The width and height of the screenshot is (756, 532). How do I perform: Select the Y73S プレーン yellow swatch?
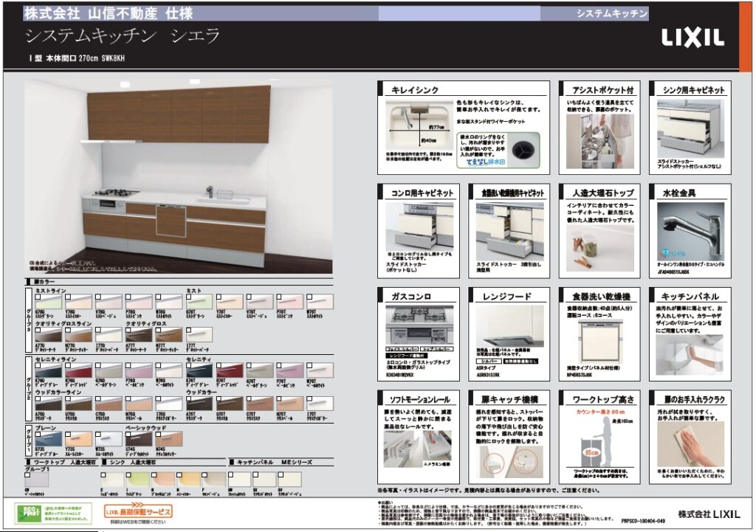click(78, 439)
